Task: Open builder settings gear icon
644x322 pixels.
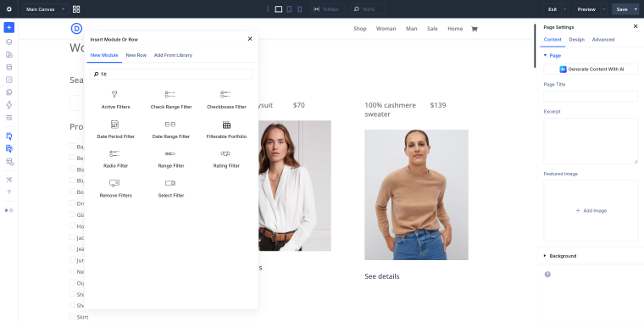Action: [x=9, y=9]
